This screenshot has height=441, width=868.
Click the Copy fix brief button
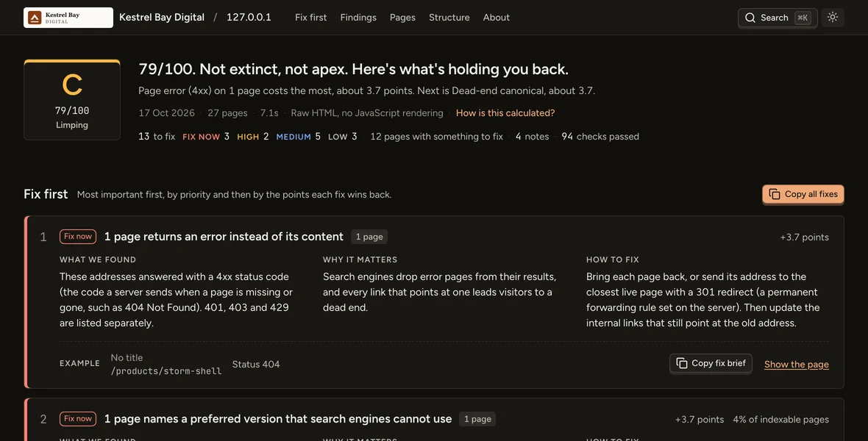coord(711,364)
